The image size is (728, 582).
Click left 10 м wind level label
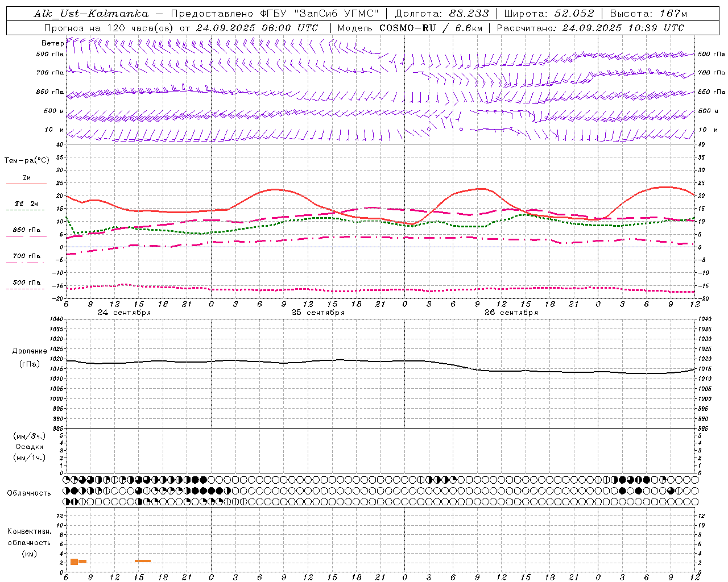(54, 130)
